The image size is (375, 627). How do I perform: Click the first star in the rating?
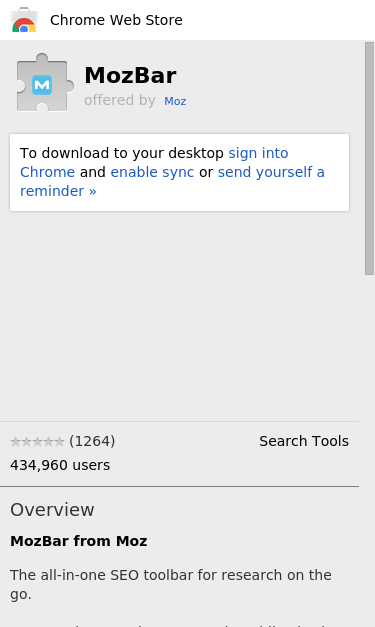tap(15, 442)
